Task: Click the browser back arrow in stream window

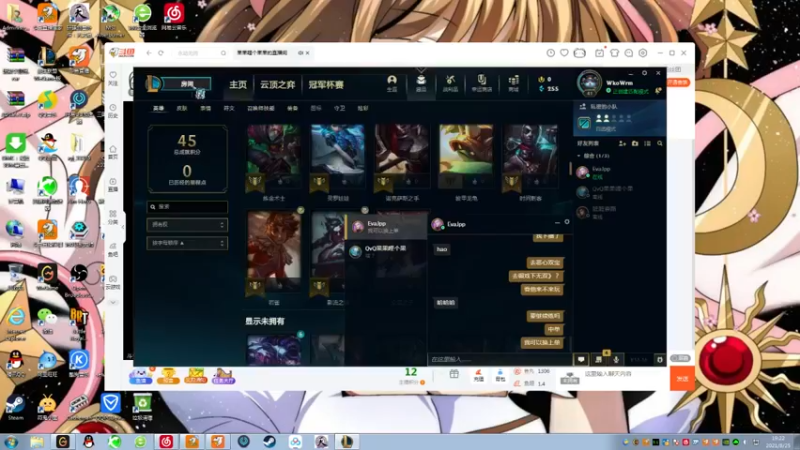Action: [148, 53]
